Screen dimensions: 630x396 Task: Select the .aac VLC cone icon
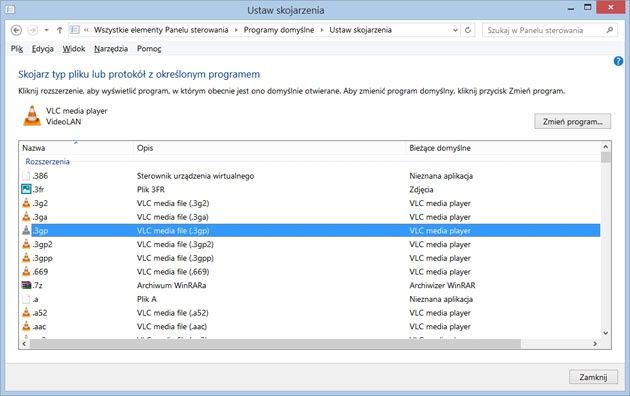[x=26, y=326]
